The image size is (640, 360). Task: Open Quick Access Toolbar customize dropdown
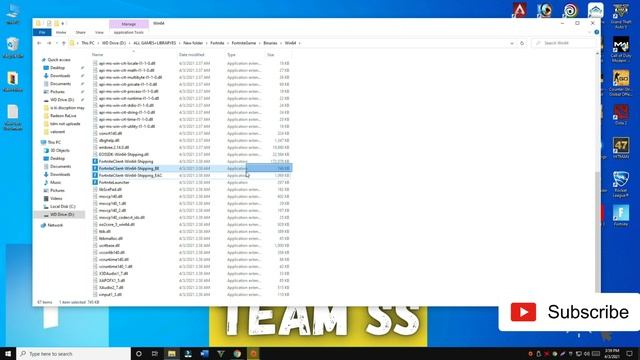pyautogui.click(x=63, y=24)
